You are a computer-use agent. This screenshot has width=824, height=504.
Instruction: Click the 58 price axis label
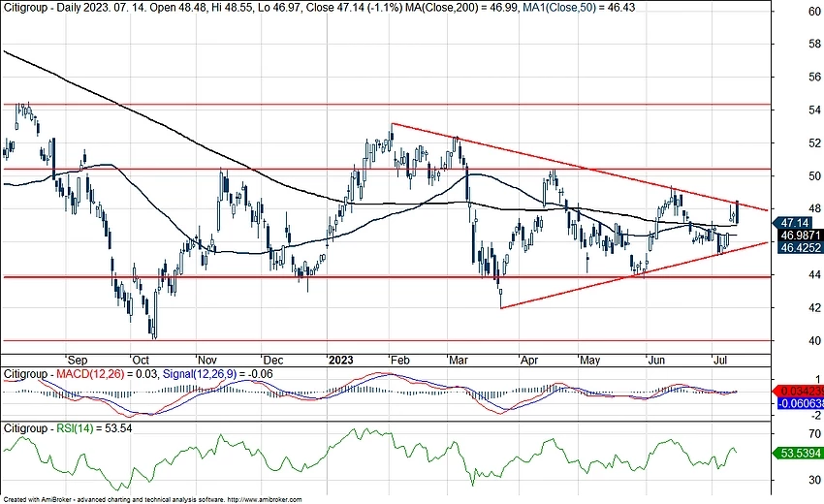point(814,45)
